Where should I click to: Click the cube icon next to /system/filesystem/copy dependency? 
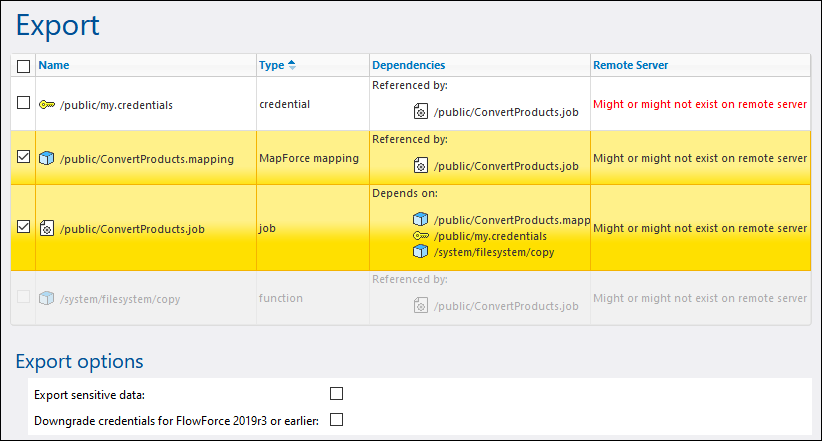[x=420, y=252]
